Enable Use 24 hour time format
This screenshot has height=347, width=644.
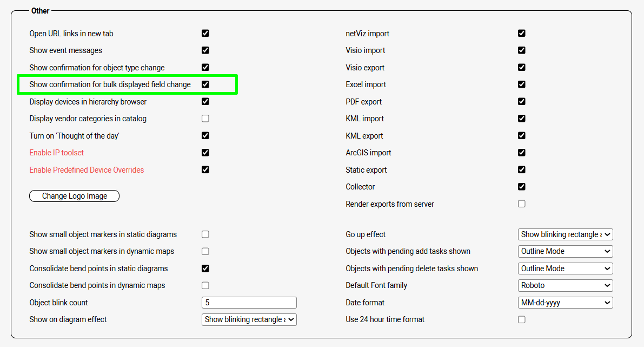tap(522, 319)
